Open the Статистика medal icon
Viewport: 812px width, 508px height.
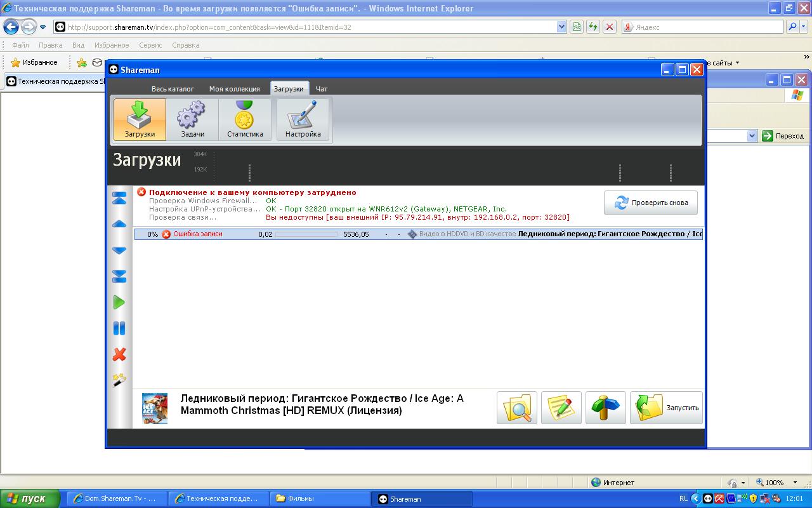[245, 119]
